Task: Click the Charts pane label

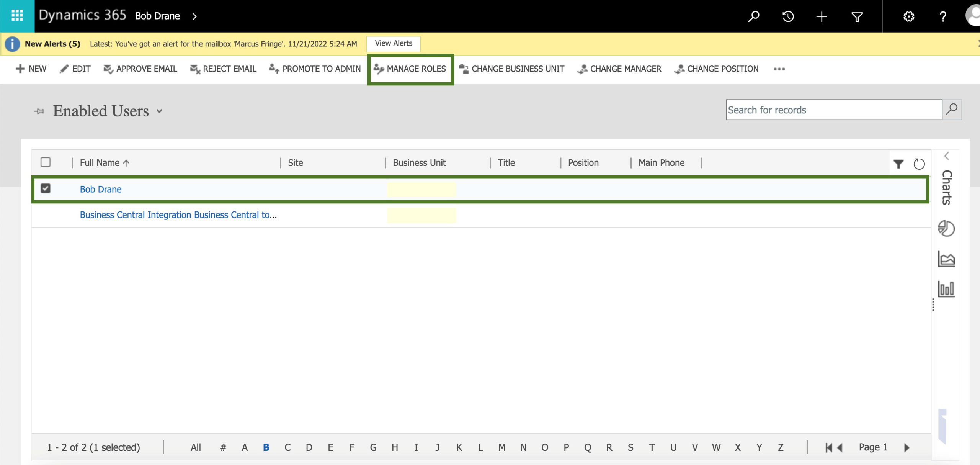Action: (x=946, y=187)
